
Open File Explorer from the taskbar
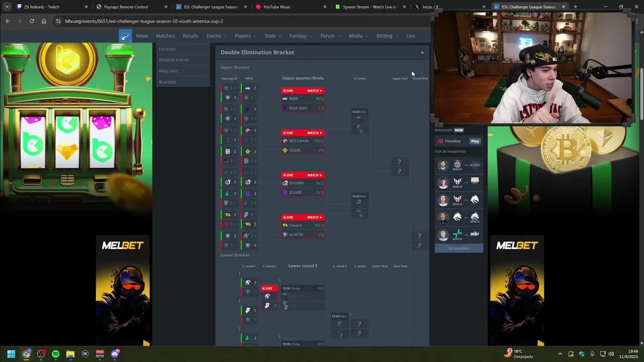pos(70,354)
